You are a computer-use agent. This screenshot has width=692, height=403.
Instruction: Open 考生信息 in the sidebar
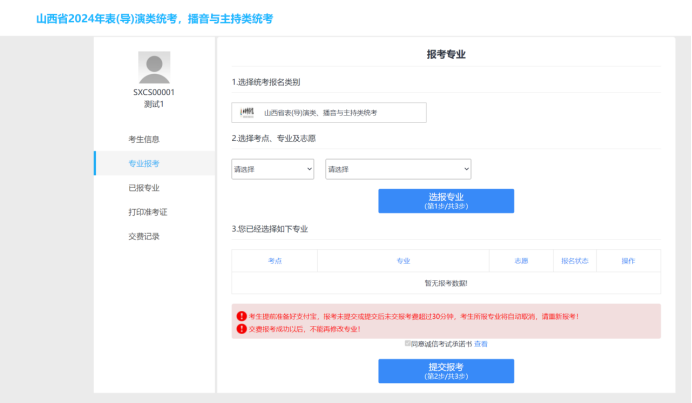point(144,139)
